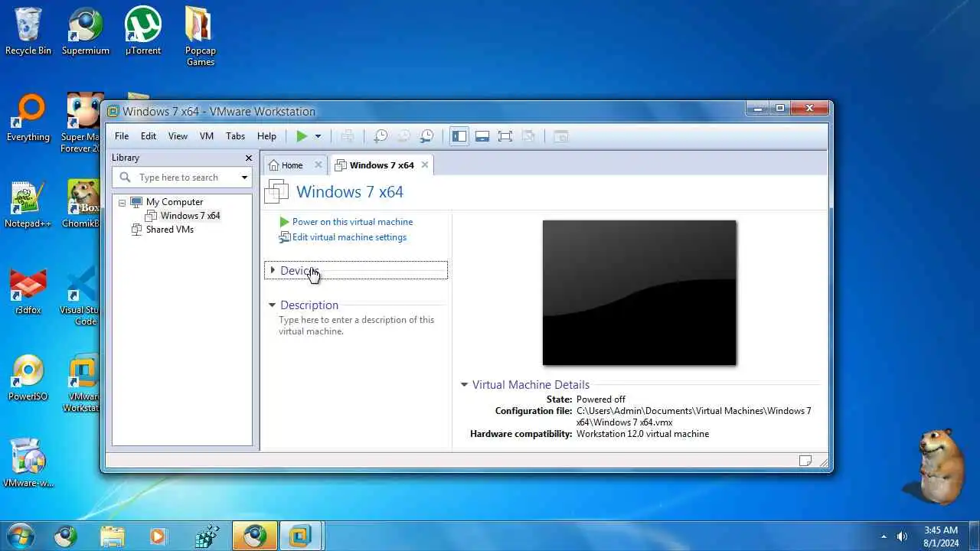Collapse the Description section
Viewport: 980px width, 551px height.
pos(272,305)
